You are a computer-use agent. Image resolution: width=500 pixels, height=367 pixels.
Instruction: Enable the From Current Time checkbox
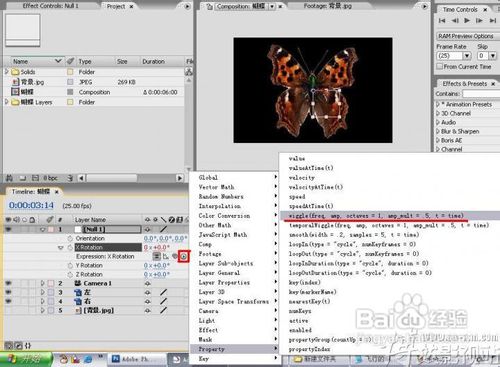(x=440, y=66)
